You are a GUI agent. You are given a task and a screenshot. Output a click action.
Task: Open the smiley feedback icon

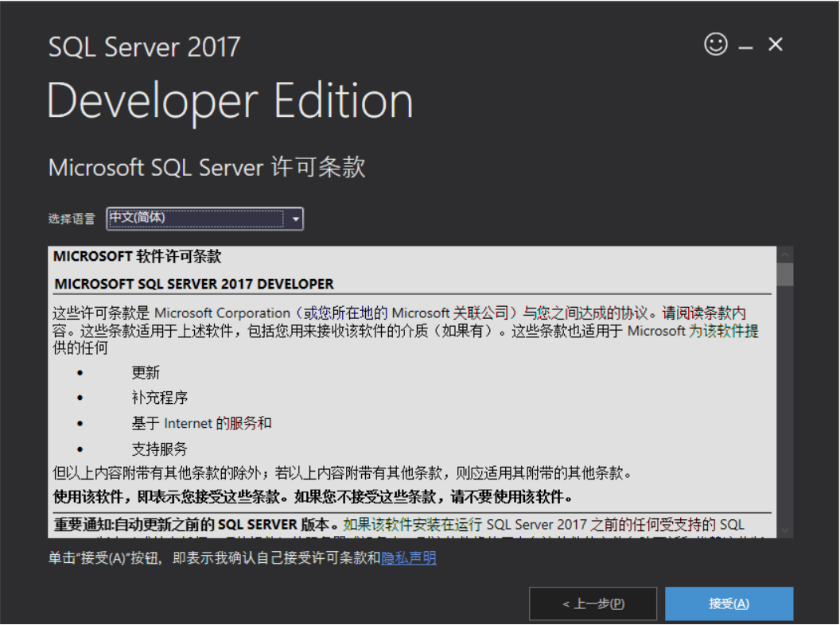point(714,45)
